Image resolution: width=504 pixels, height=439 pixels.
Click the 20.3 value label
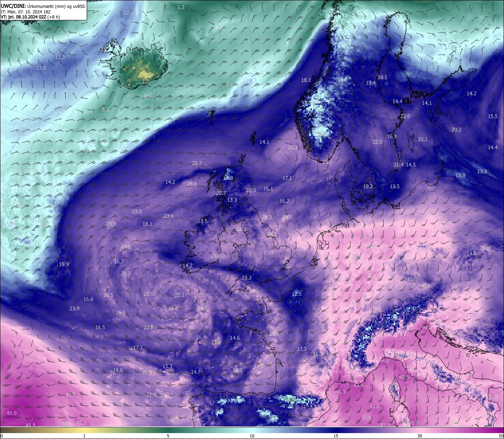tap(456, 130)
